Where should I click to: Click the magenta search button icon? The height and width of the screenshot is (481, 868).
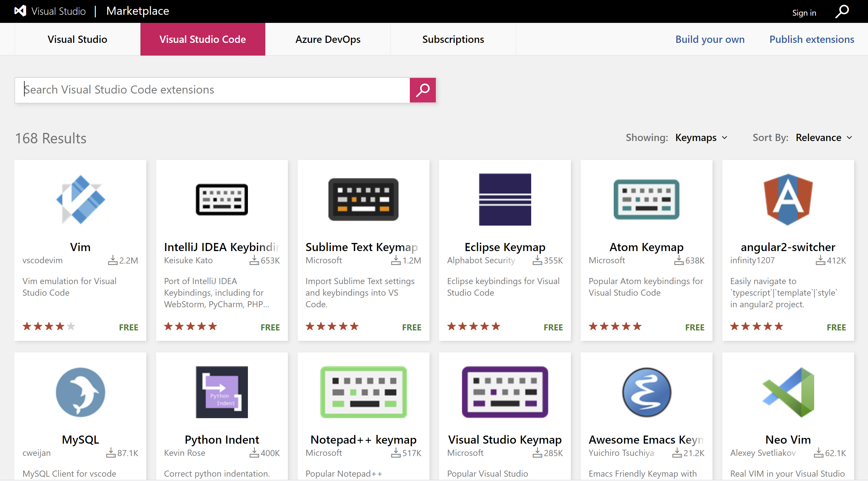[x=423, y=90]
